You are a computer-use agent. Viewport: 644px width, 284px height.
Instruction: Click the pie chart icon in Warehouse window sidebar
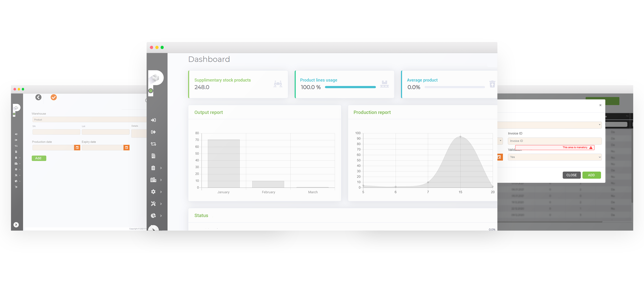tap(16, 181)
